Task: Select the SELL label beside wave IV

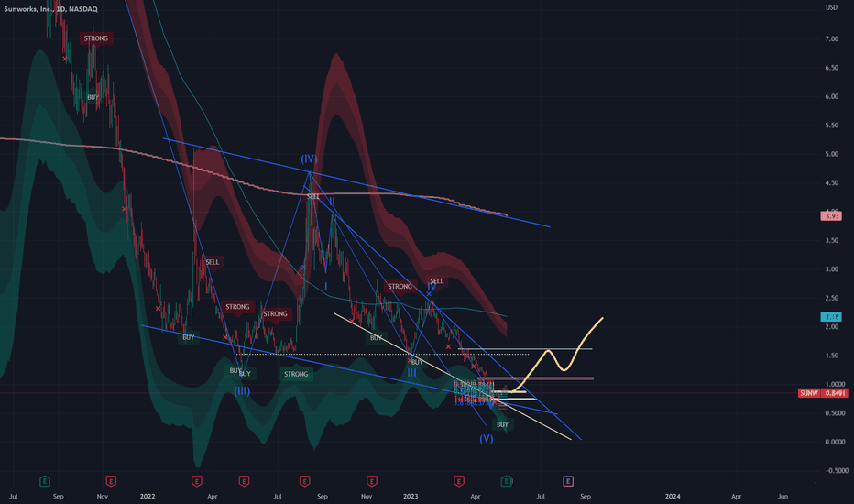Action: [x=436, y=281]
